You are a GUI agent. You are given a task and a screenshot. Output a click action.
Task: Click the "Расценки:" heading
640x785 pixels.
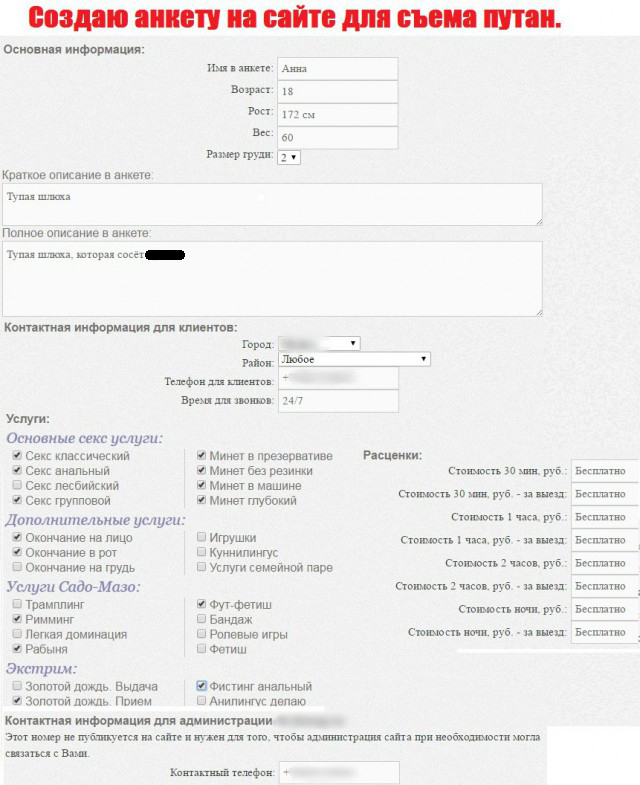pos(393,456)
